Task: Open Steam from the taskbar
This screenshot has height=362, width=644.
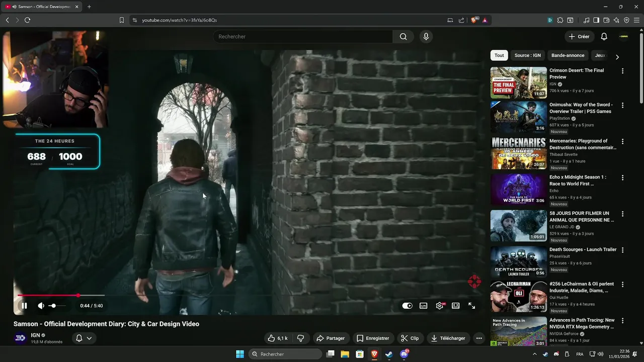Action: point(389,354)
